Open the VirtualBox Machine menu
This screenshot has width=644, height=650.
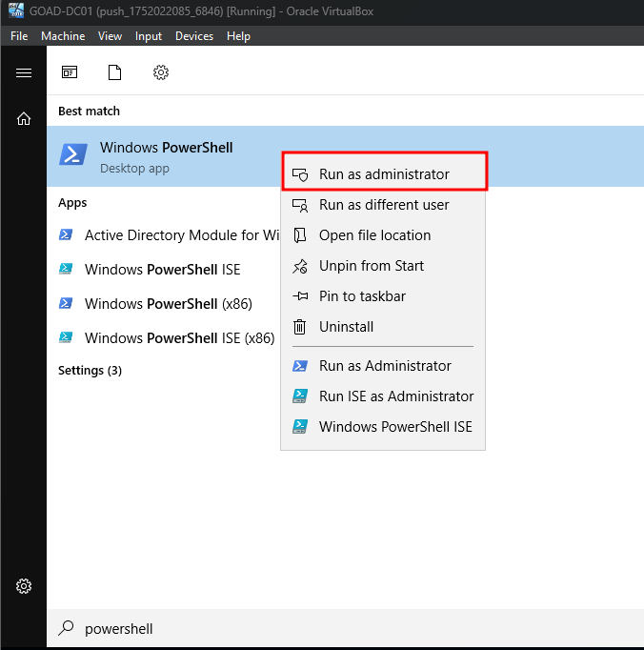63,36
